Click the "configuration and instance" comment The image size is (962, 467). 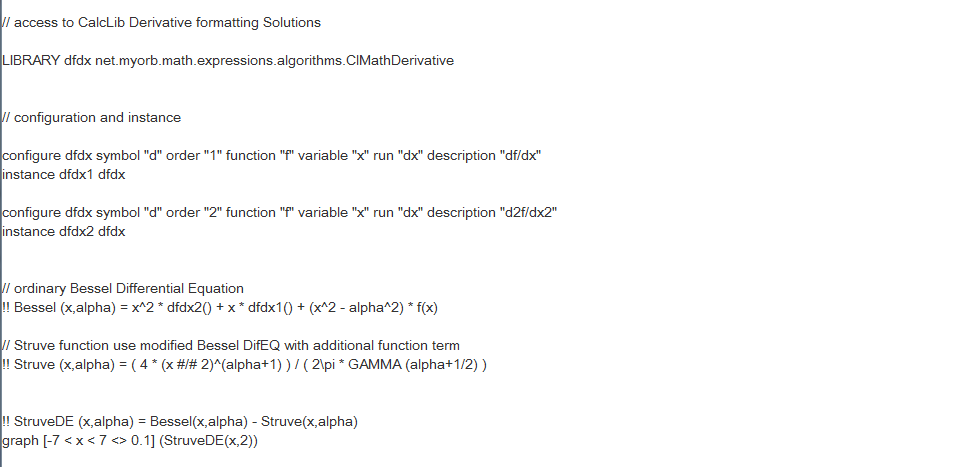(x=91, y=118)
